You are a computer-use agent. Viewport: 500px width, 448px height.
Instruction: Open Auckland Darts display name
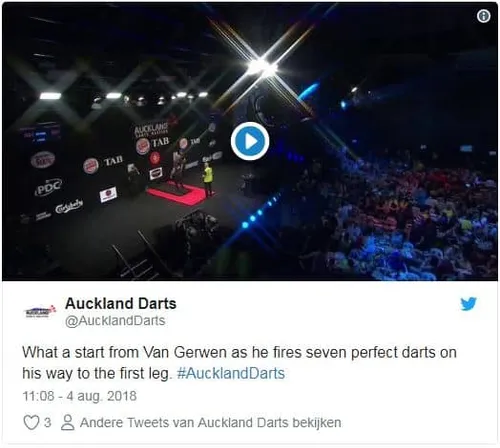click(x=121, y=303)
